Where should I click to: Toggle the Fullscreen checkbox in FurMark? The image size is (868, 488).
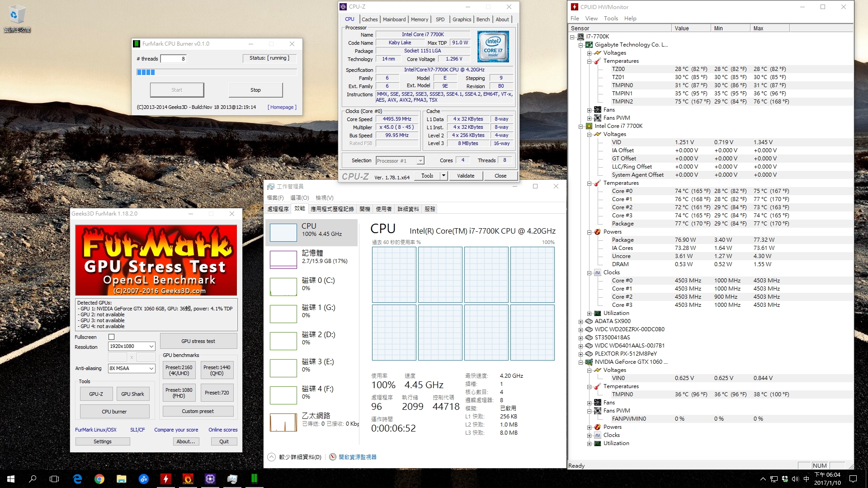click(x=112, y=337)
